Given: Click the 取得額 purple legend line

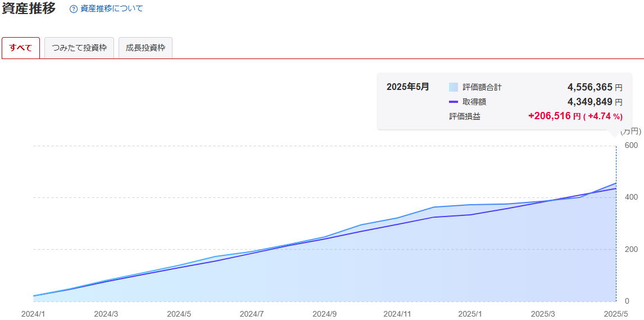Looking at the screenshot, I should (x=453, y=101).
